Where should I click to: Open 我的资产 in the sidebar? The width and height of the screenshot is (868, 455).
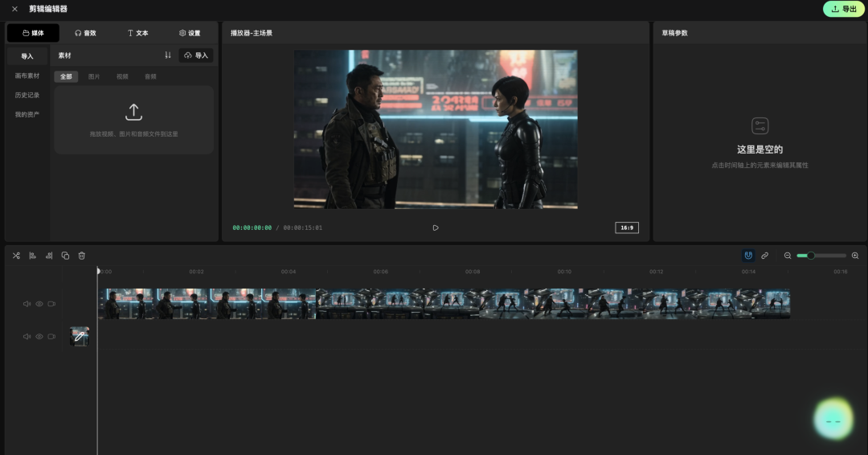(x=27, y=115)
